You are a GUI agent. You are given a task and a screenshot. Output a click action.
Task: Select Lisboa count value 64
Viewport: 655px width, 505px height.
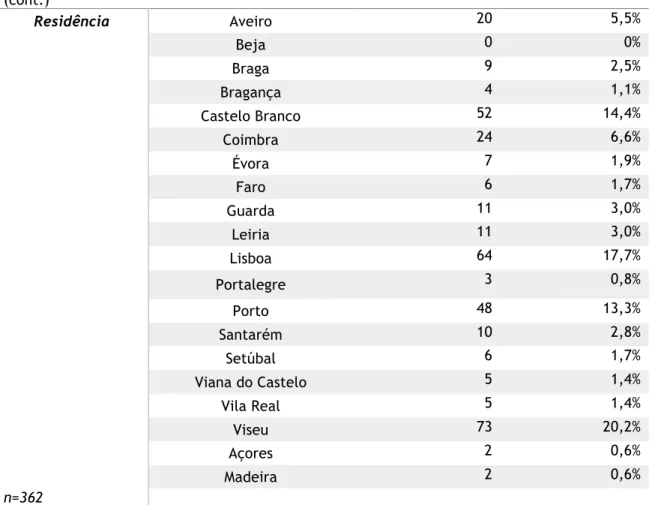(485, 255)
